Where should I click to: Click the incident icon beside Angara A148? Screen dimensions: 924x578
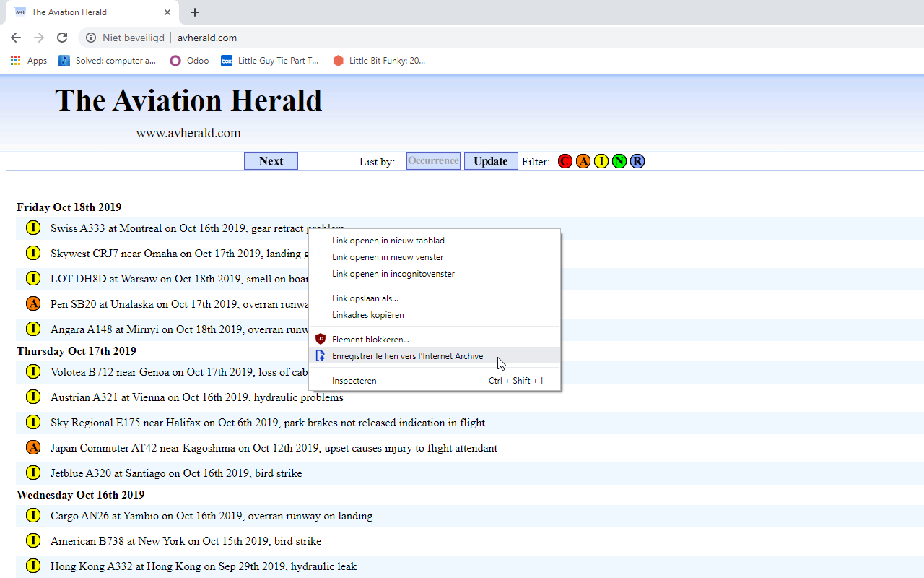tap(32, 329)
